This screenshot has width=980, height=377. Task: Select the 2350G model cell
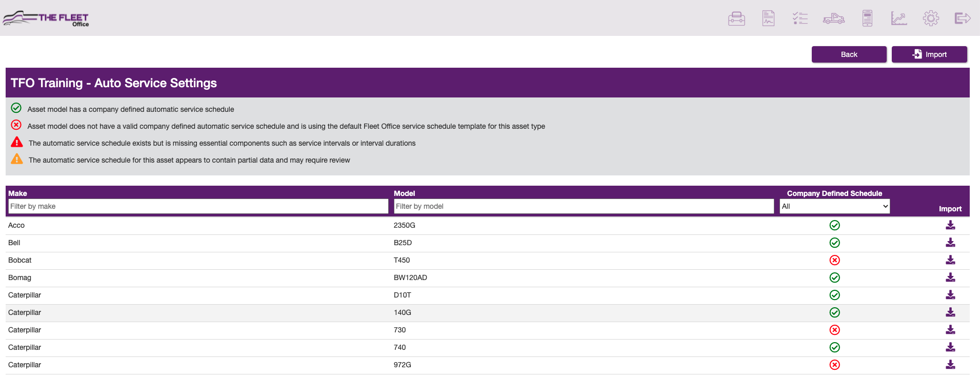coord(405,225)
